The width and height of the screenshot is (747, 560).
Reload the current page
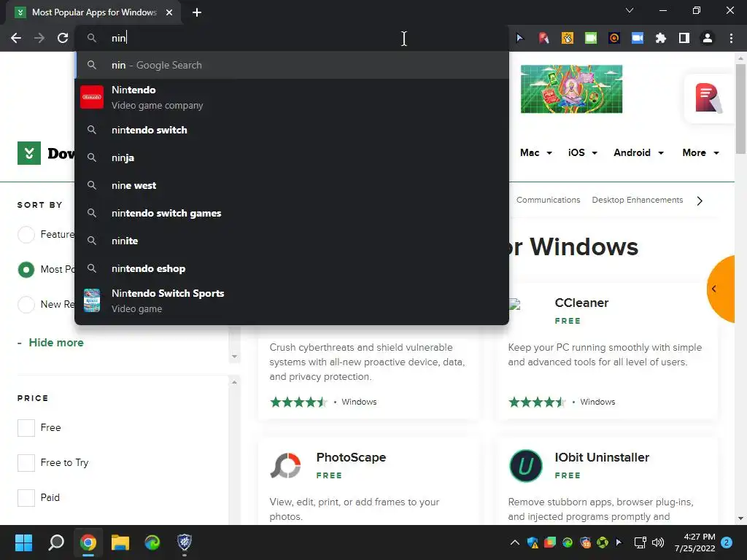(63, 38)
